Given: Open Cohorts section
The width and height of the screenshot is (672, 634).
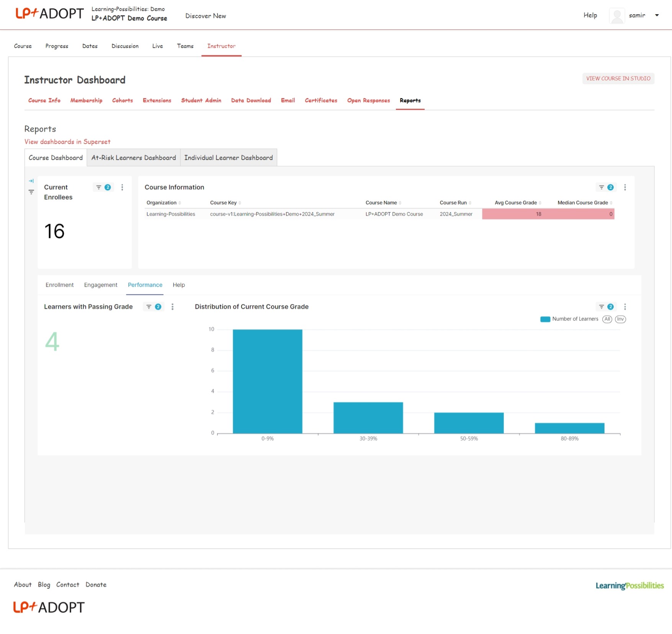Looking at the screenshot, I should pyautogui.click(x=123, y=100).
